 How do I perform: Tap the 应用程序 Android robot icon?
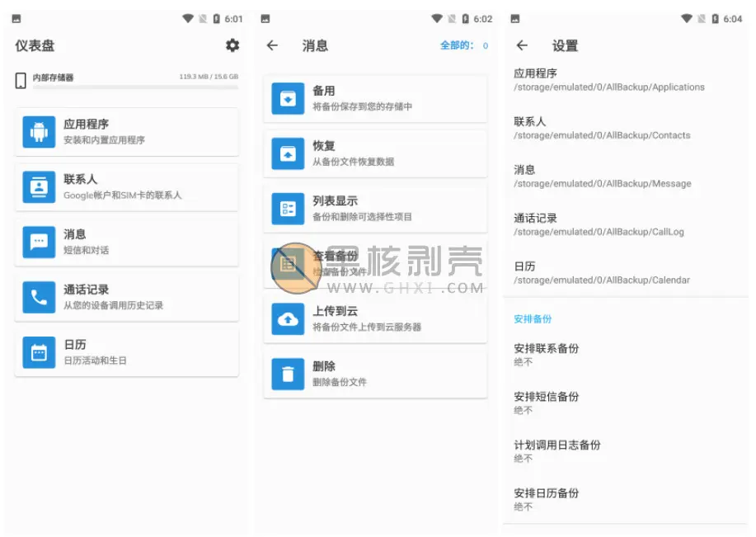click(39, 132)
